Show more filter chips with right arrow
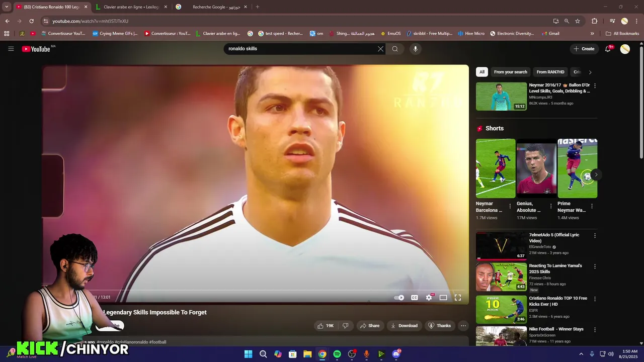Viewport: 644px width, 362px height. [x=590, y=72]
